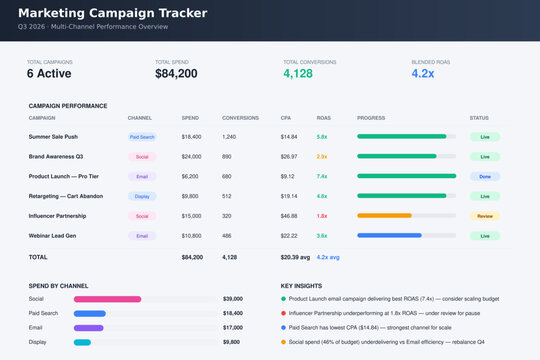Click the $46.88 CPA cell
The image size is (540, 360).
click(x=289, y=216)
